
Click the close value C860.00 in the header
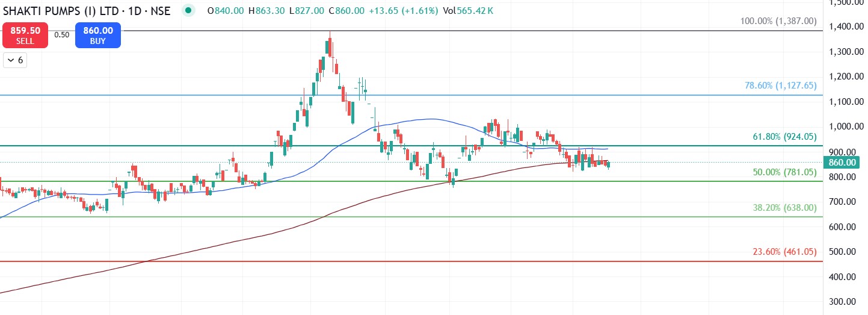tap(346, 11)
